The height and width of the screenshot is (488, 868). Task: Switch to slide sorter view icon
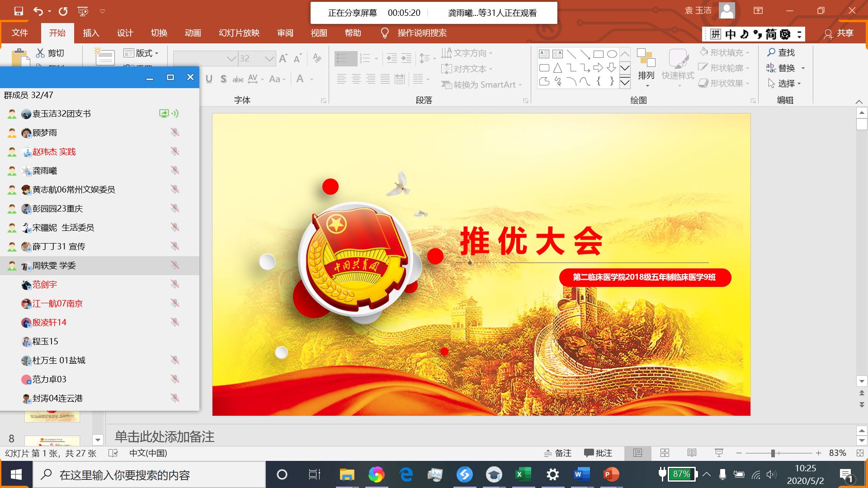coord(665,453)
